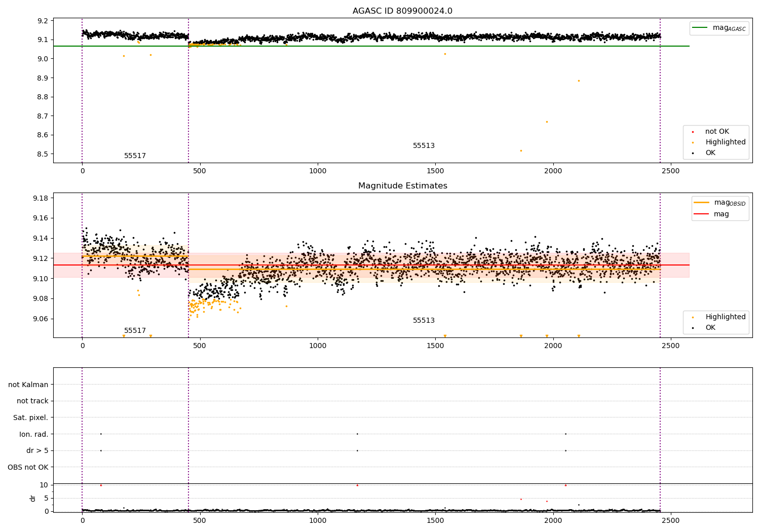Click the 'Ion. rad.' flag point near x=2050
This screenshot has width=760, height=532.
pos(565,434)
